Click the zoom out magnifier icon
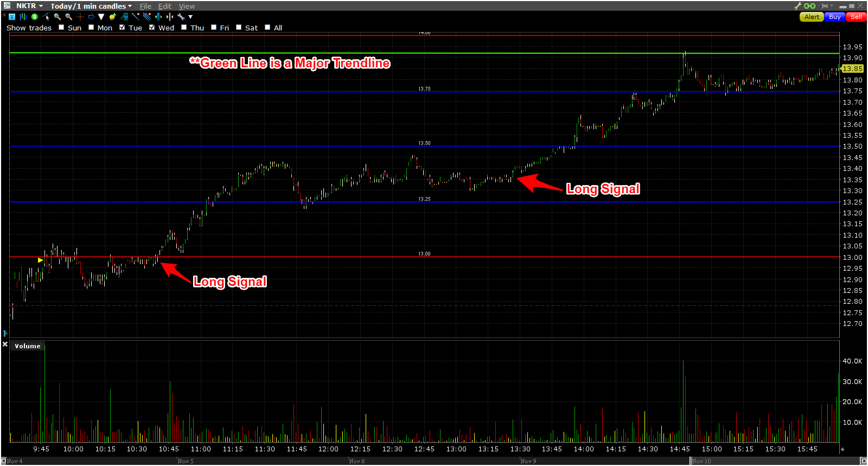The width and height of the screenshot is (868, 466). point(68,17)
